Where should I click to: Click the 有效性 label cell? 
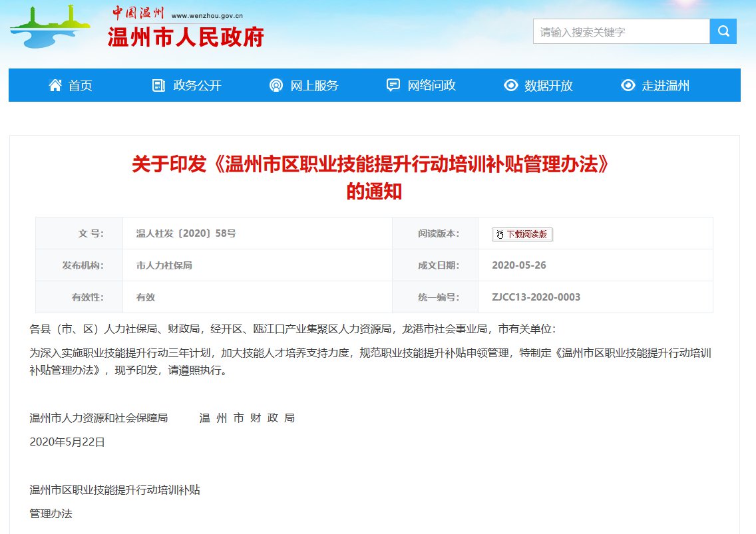79,297
